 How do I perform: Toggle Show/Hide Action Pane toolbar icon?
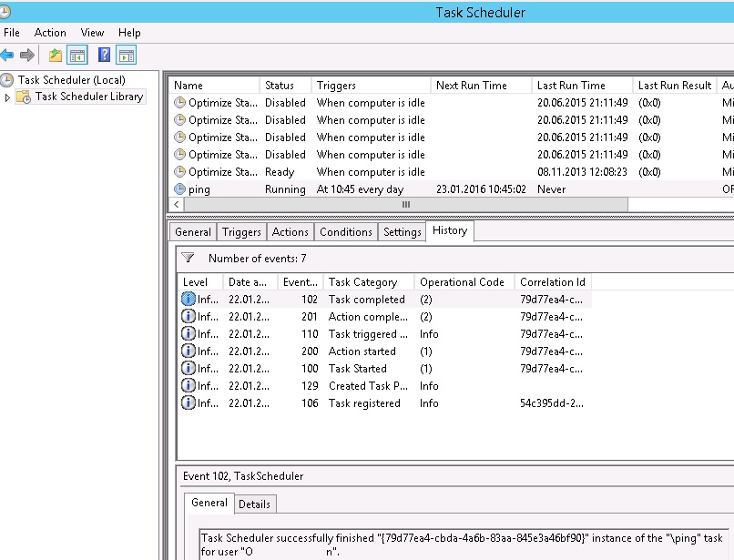(126, 56)
